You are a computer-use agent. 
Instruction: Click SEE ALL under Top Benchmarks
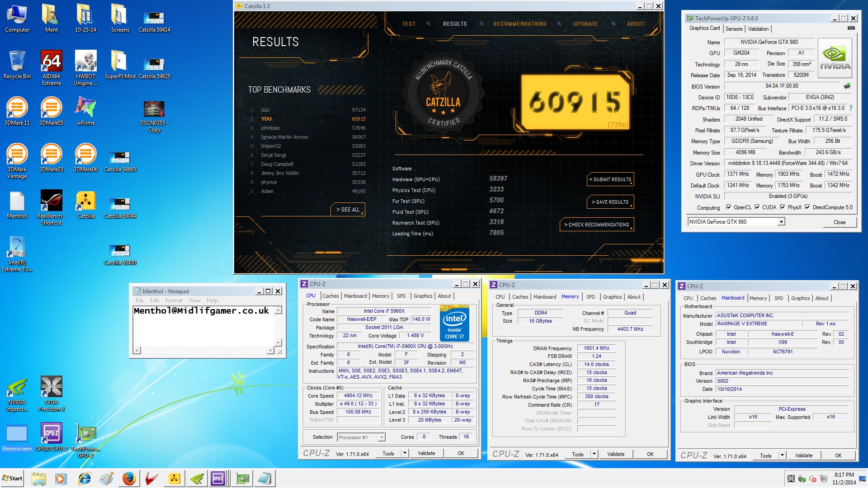click(x=348, y=210)
